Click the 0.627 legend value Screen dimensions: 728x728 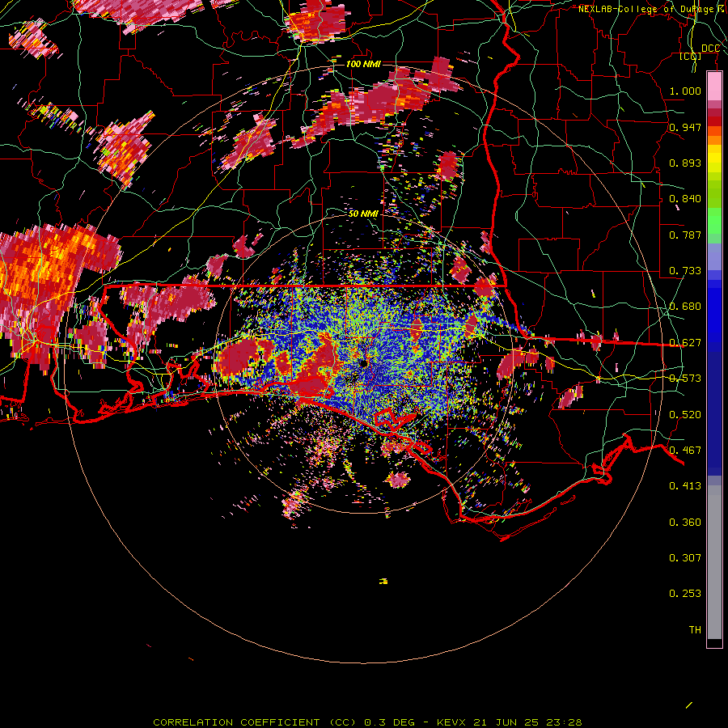pos(685,343)
